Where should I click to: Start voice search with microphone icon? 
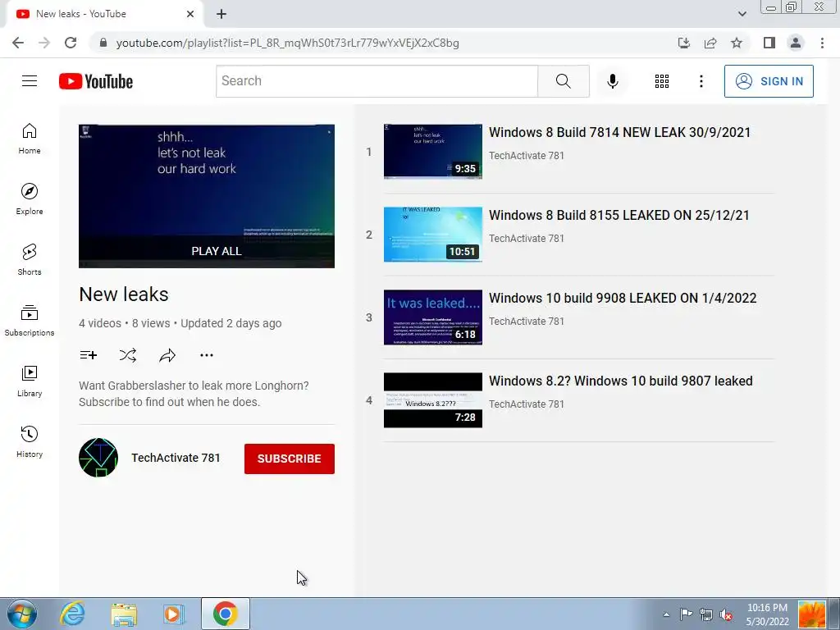click(612, 81)
